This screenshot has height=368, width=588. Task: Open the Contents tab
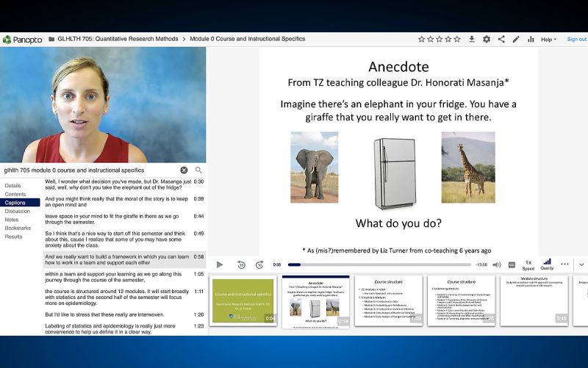point(15,194)
